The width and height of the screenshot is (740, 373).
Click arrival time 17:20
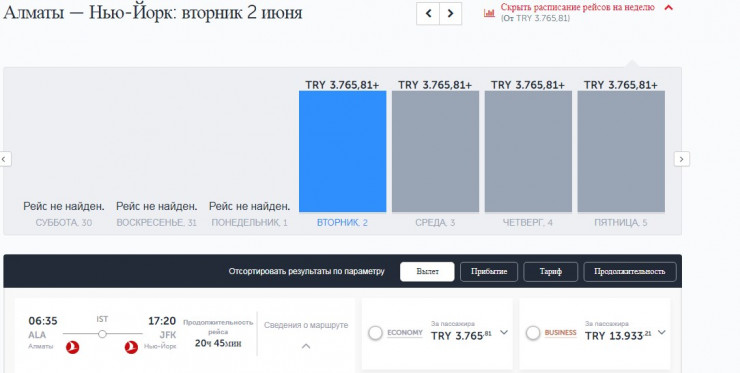click(x=162, y=321)
